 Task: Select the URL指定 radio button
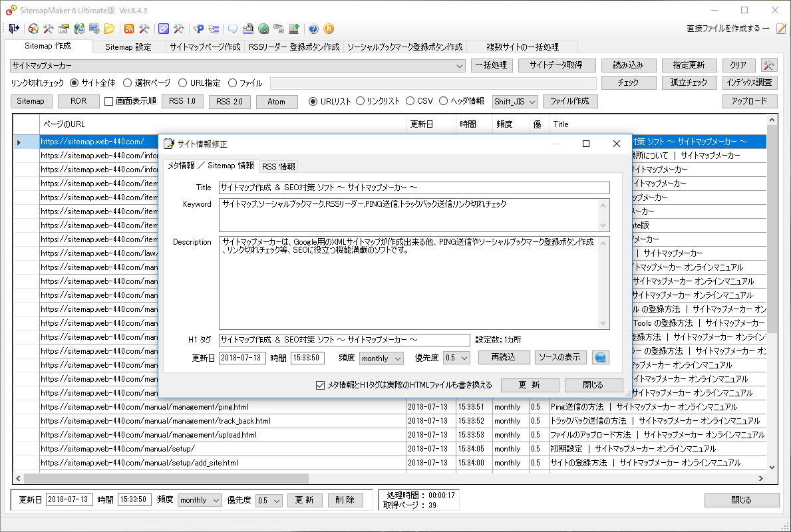[183, 82]
